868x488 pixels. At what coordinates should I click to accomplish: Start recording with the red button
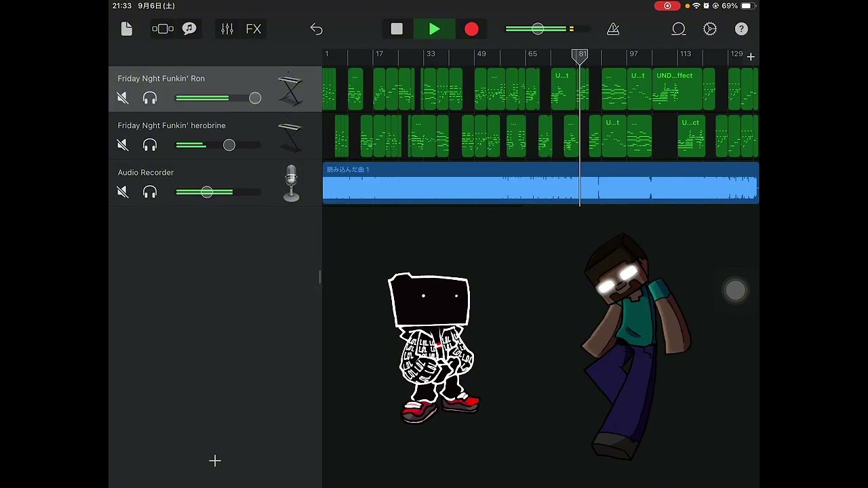tap(471, 29)
